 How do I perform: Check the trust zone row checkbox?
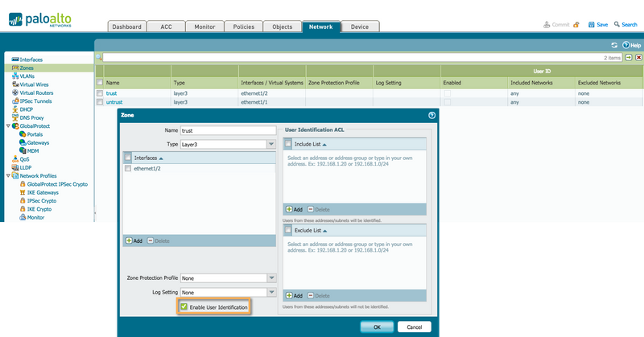pyautogui.click(x=99, y=93)
